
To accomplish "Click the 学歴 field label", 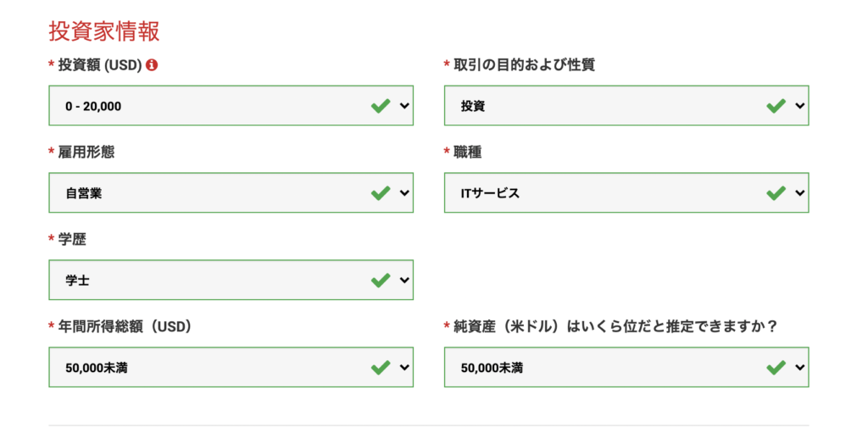I will pyautogui.click(x=72, y=239).
